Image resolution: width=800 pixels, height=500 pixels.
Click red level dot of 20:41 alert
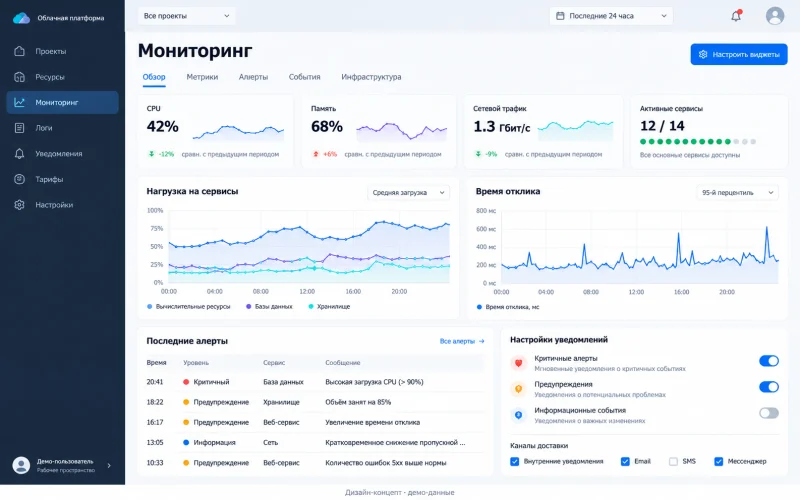coord(186,382)
